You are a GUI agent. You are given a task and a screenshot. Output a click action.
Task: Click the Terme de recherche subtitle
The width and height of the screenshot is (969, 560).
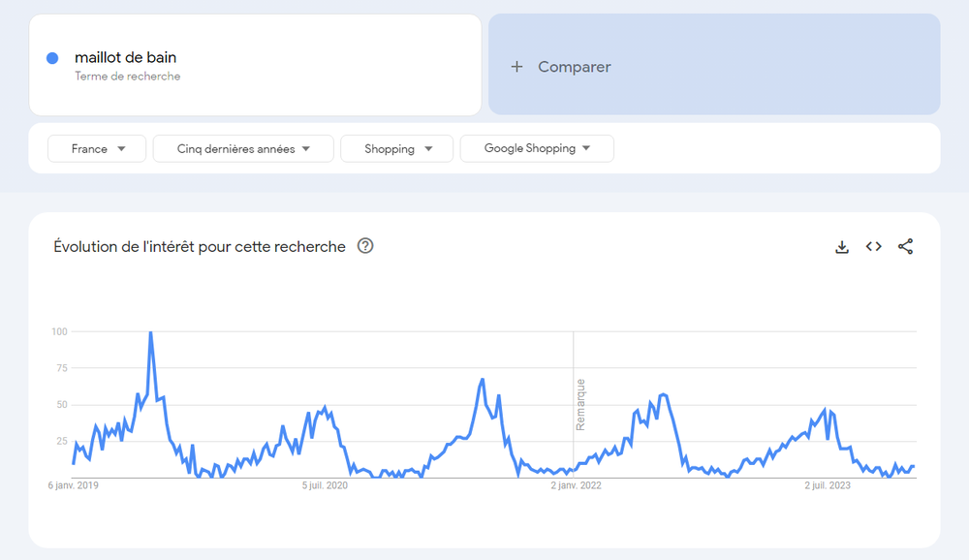pyautogui.click(x=127, y=77)
